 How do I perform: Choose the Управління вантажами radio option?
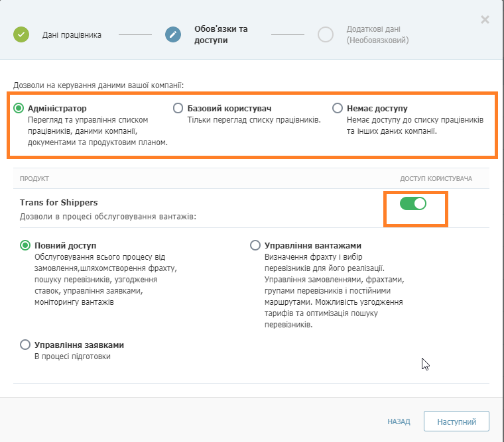coord(255,245)
